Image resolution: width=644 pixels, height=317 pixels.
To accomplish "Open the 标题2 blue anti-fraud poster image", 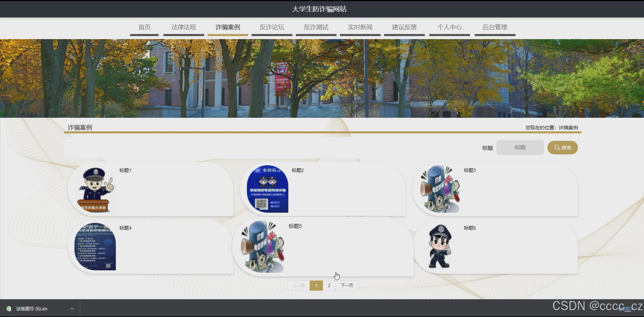I will click(x=267, y=189).
